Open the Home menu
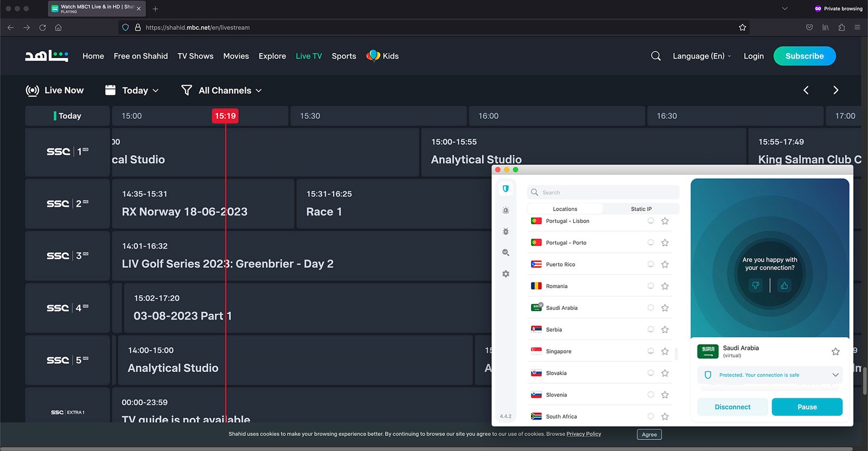The image size is (868, 451). pyautogui.click(x=93, y=56)
